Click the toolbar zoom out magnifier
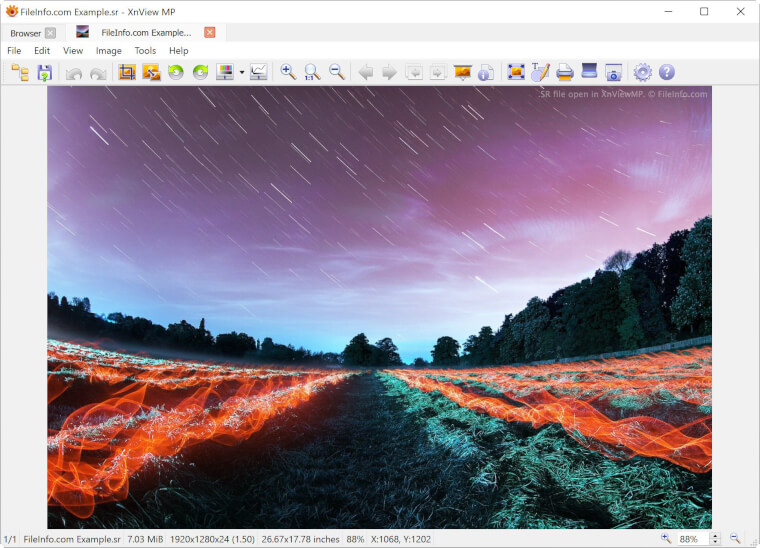Image resolution: width=760 pixels, height=548 pixels. 337,72
